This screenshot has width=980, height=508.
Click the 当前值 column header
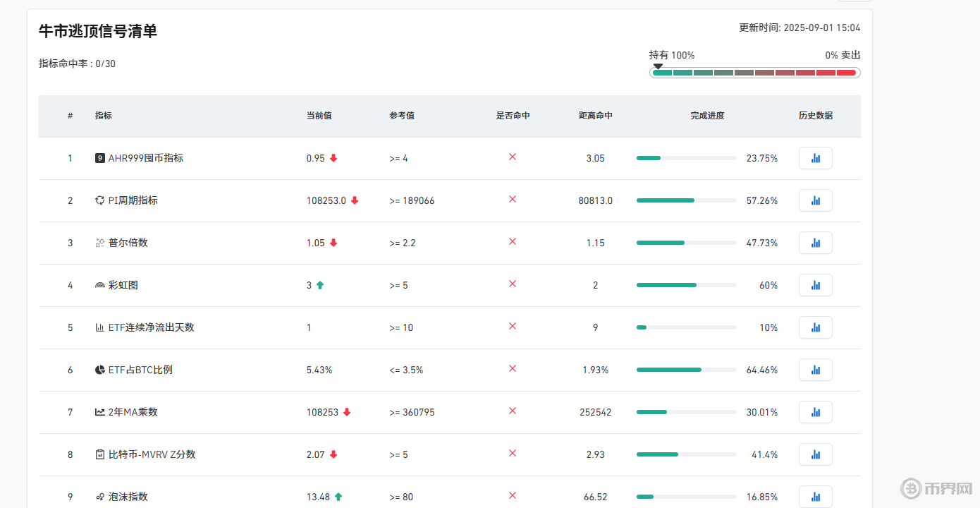(x=319, y=116)
